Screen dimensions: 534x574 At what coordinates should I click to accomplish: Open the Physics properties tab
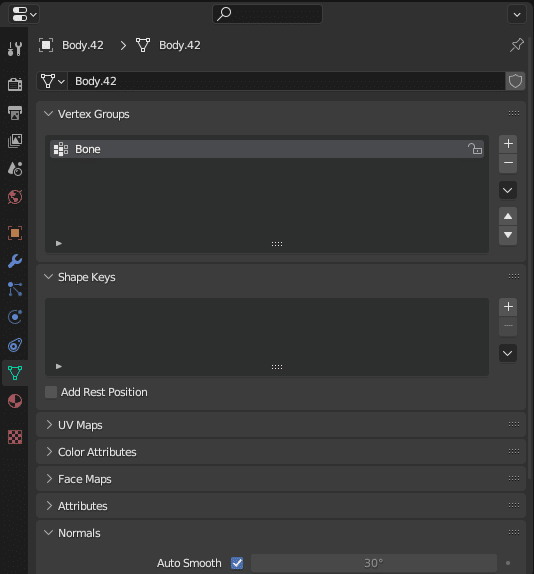15,317
